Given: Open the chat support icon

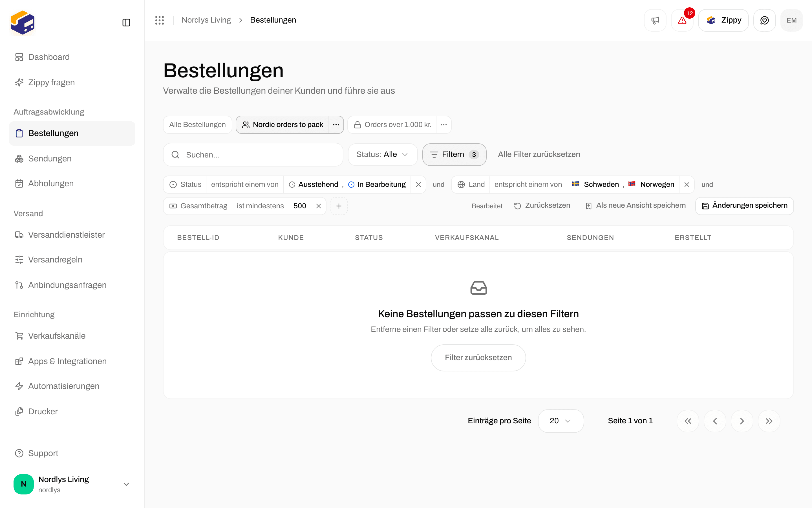Looking at the screenshot, I should tap(764, 20).
